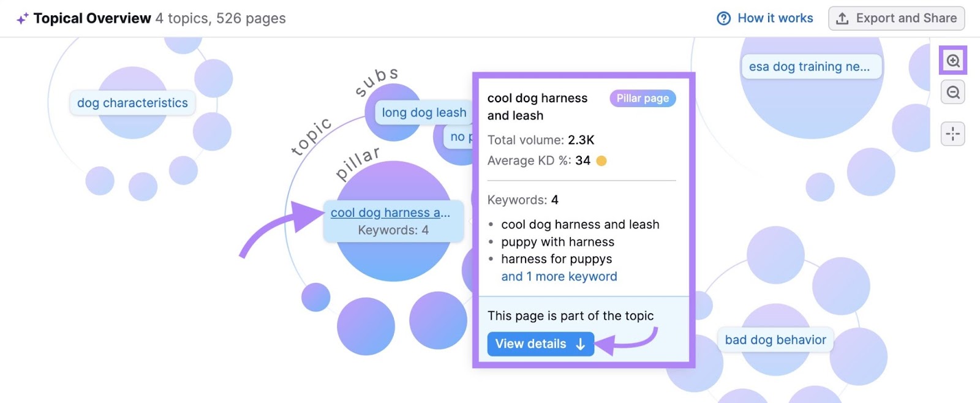
Task: Select the 'dog characteristics' topic label
Action: 132,103
